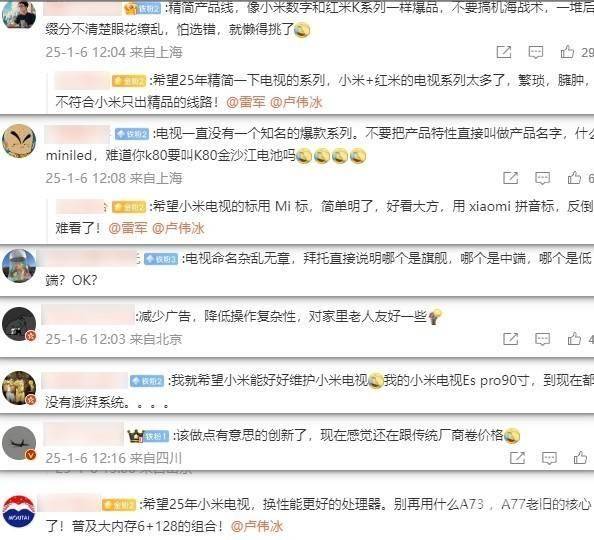Open airplane avatar profile
This screenshot has height=540, width=594.
point(19,443)
